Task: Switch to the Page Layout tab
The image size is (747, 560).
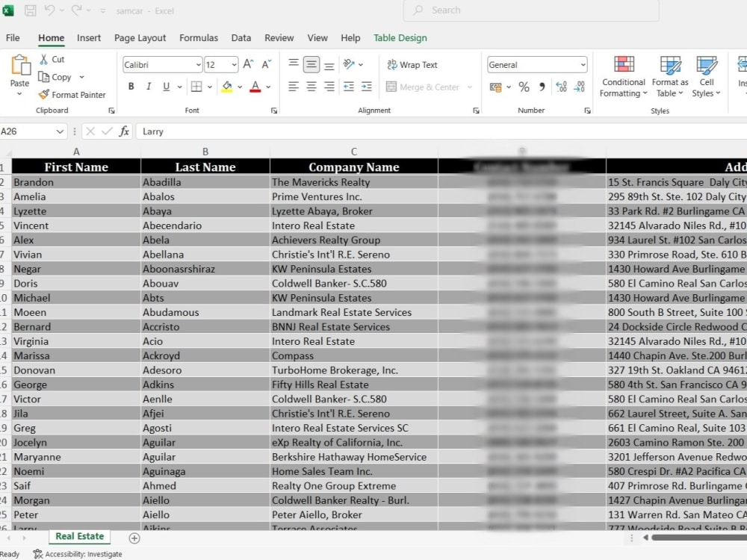Action: [140, 37]
